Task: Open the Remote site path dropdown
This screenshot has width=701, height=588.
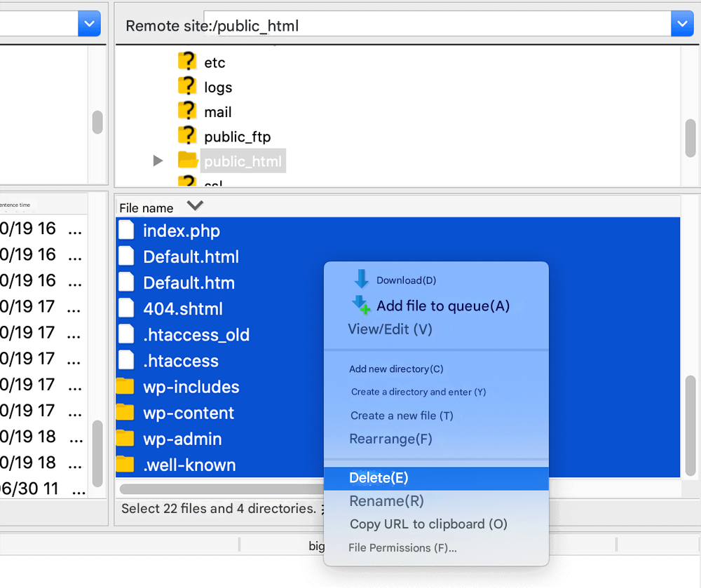Action: [x=682, y=23]
